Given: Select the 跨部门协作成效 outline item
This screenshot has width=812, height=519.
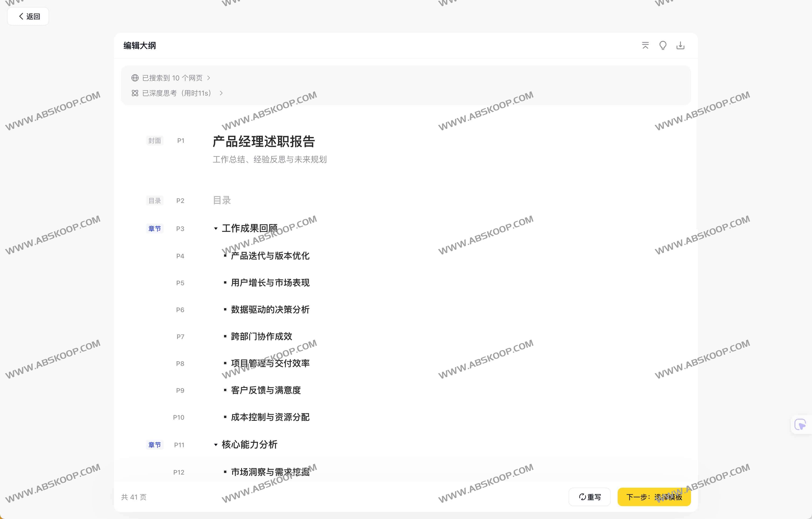Looking at the screenshot, I should coord(261,336).
